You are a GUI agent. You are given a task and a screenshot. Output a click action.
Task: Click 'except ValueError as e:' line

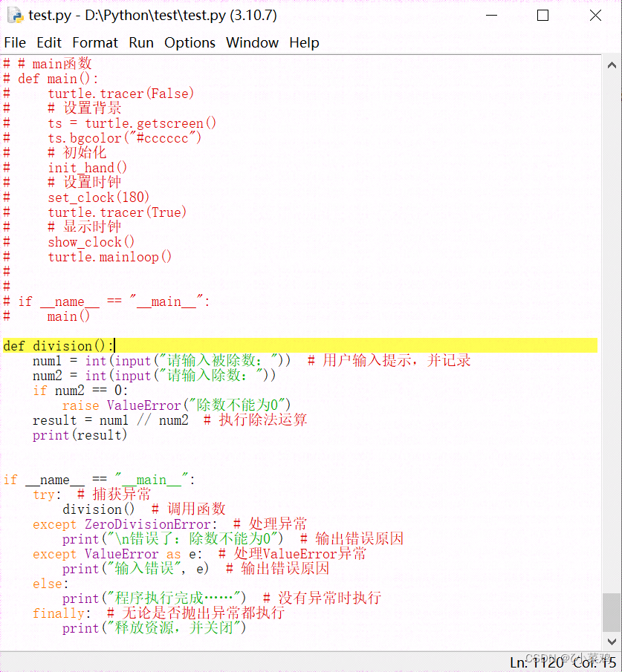199,554
